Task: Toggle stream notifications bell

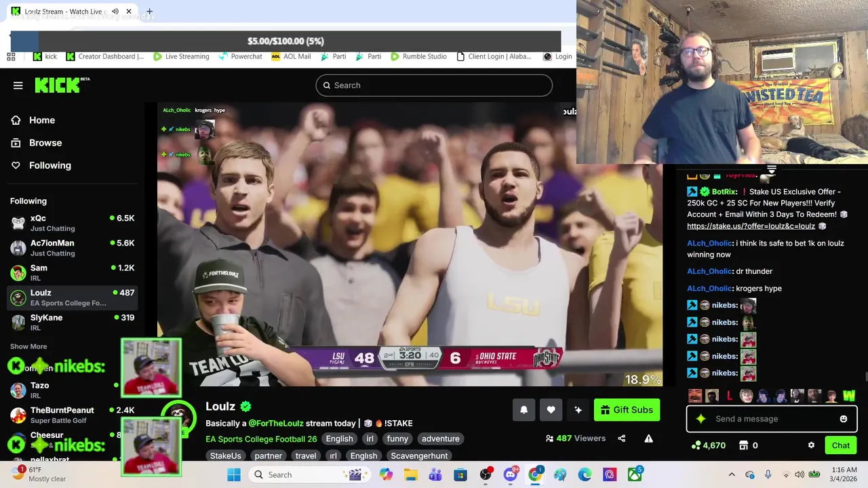Action: (524, 409)
